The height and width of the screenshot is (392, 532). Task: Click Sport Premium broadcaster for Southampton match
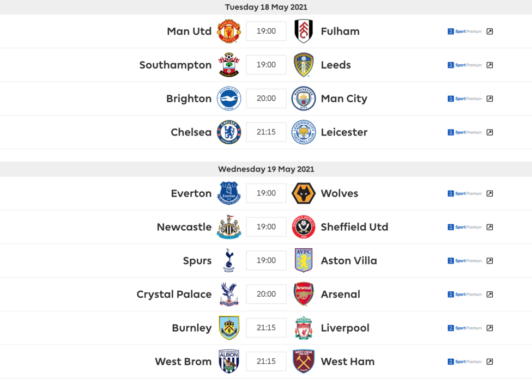[465, 65]
